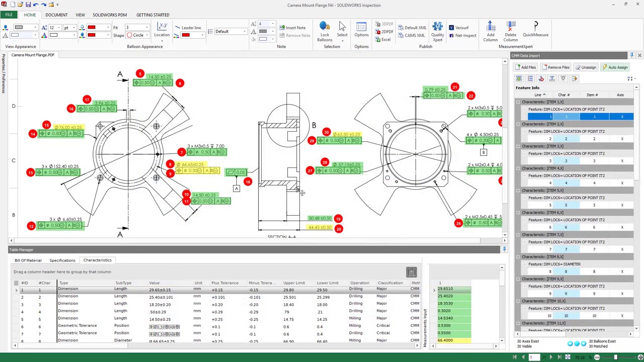Collapse the Characteristic [ITEM 1,X] group
The height and width of the screenshot is (362, 644).
pyautogui.click(x=518, y=102)
